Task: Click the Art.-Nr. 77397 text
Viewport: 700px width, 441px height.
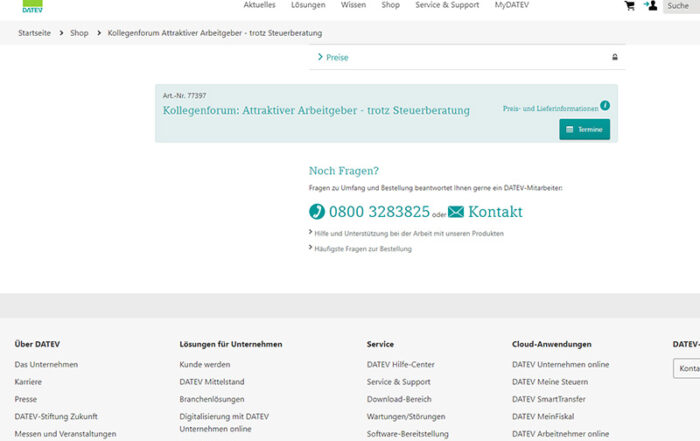Action: (184, 96)
